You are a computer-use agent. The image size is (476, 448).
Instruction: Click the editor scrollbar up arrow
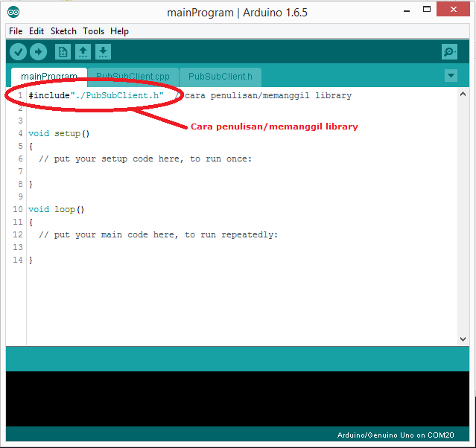463,94
